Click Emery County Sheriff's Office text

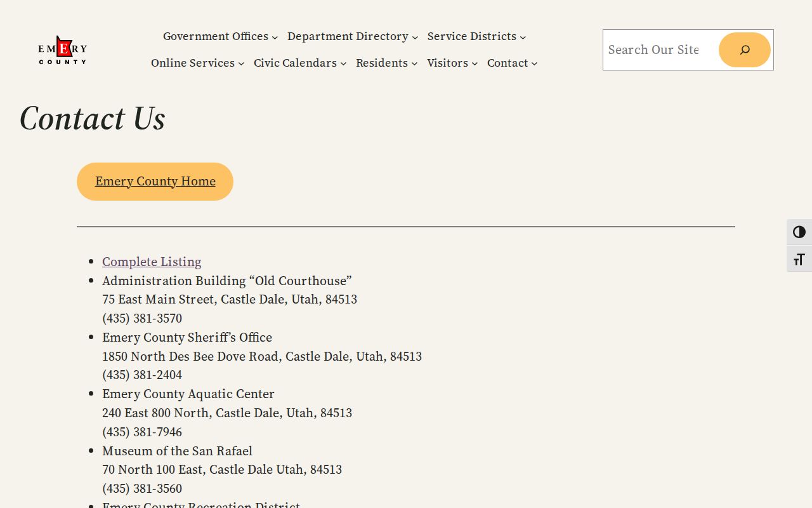click(187, 337)
